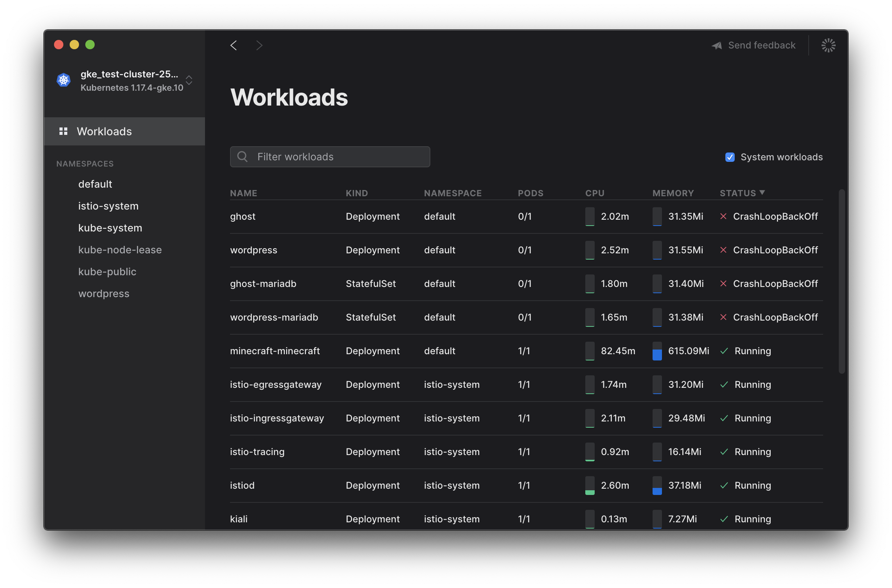The width and height of the screenshot is (892, 588).
Task: Click the forward navigation arrow
Action: point(259,45)
